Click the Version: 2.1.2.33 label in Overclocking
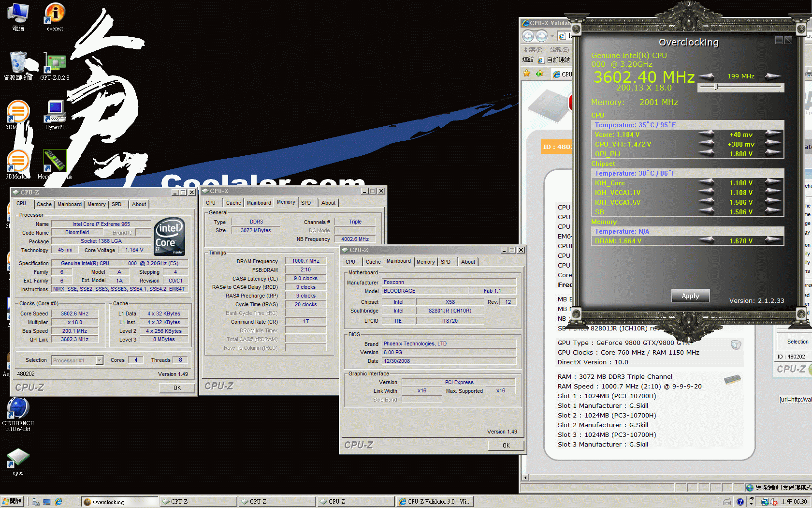 (x=756, y=300)
